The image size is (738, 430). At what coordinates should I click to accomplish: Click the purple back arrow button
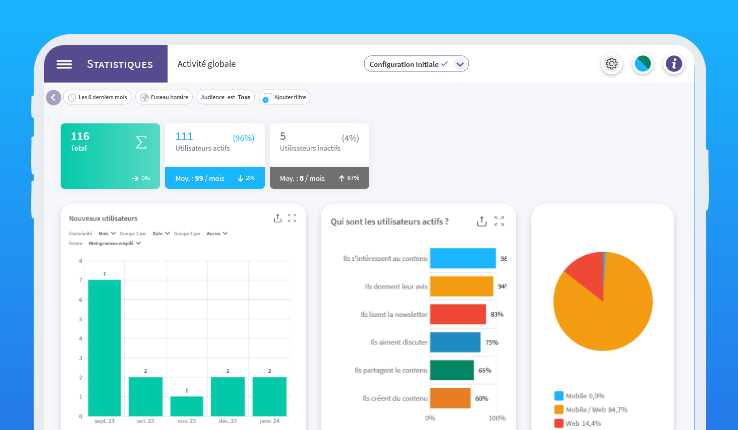tap(53, 97)
